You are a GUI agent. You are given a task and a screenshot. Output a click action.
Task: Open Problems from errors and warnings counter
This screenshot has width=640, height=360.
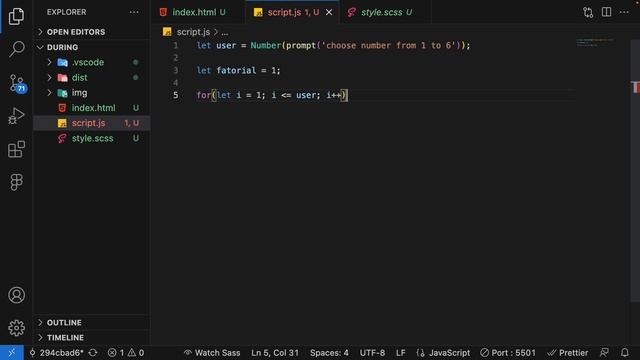(x=126, y=353)
